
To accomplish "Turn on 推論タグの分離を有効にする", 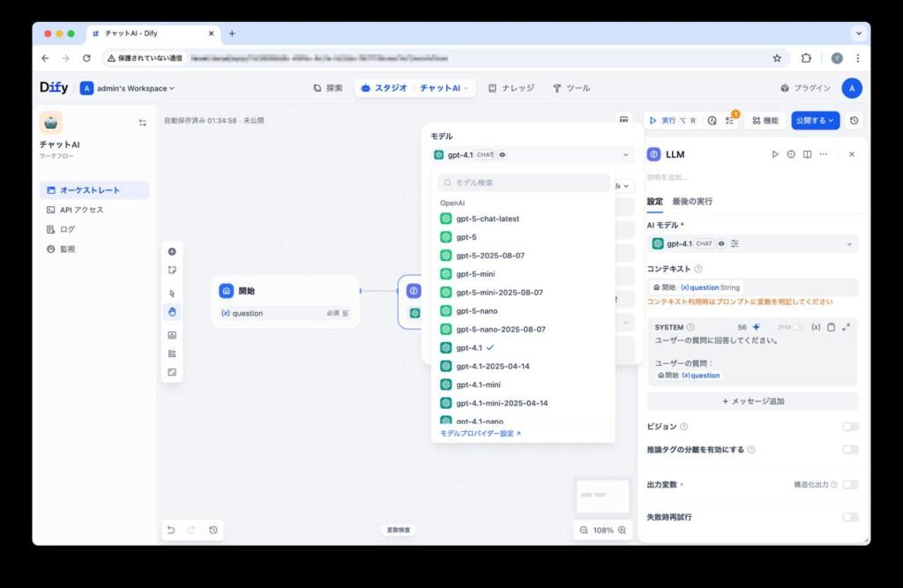I will [x=849, y=450].
